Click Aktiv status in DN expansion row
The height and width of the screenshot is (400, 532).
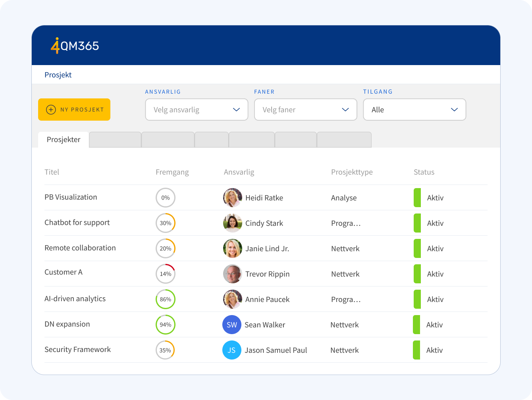pyautogui.click(x=434, y=325)
